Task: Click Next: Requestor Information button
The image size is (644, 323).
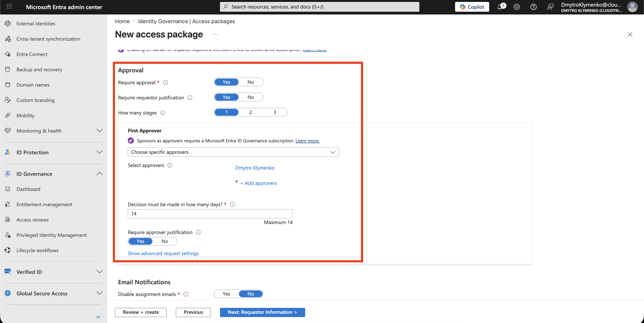Action: coord(263,312)
